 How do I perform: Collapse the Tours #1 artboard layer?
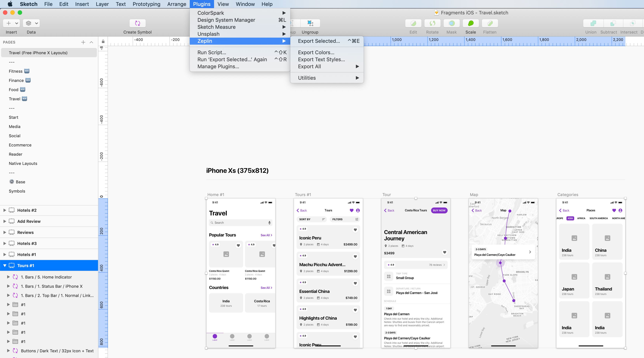point(5,266)
